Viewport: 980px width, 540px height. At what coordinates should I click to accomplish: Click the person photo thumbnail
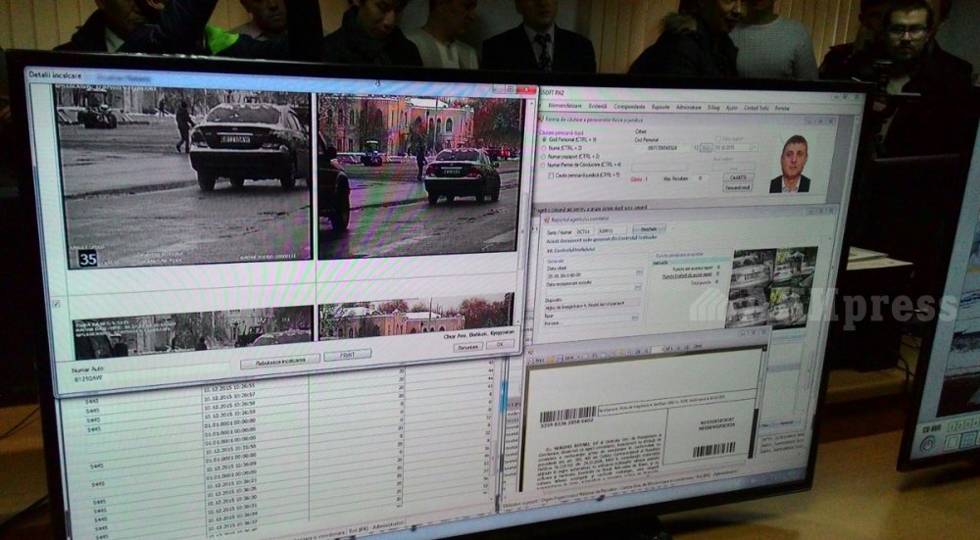tap(790, 163)
